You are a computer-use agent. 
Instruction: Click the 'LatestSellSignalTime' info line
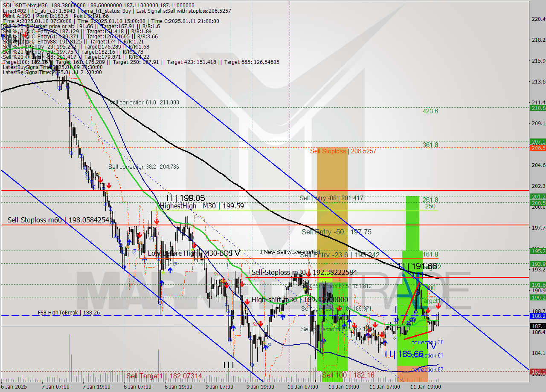point(52,72)
